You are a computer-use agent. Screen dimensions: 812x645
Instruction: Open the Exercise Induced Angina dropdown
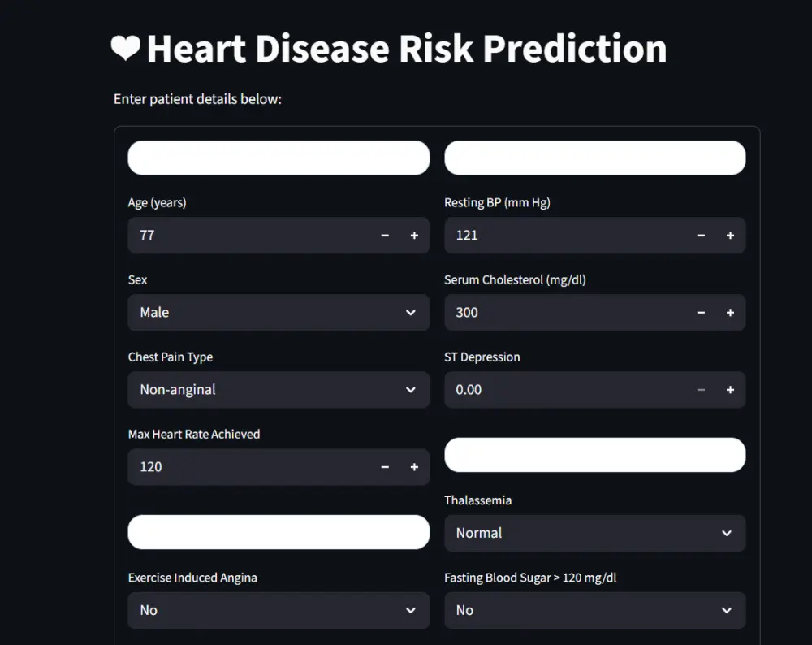[x=279, y=610]
